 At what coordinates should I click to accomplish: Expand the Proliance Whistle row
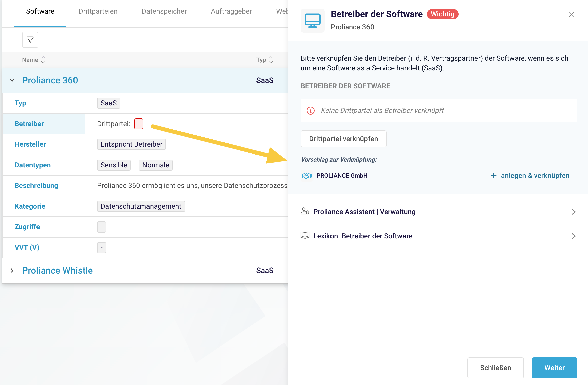tap(12, 271)
